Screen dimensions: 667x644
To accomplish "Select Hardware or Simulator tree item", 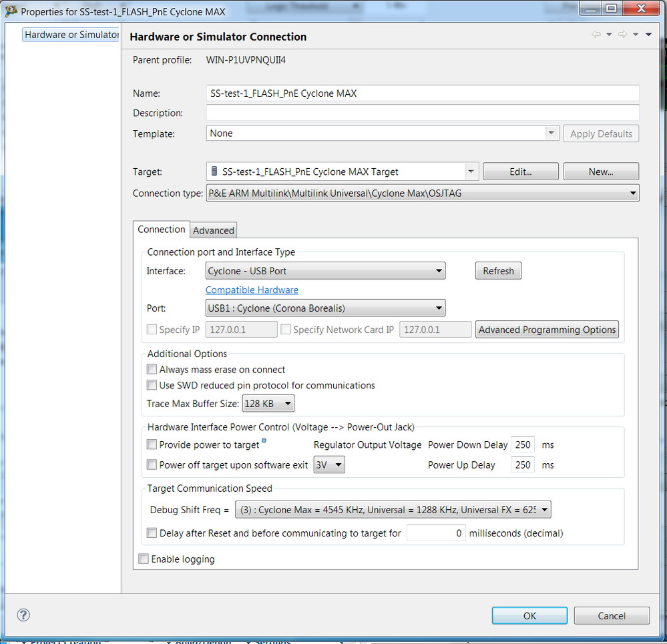I will pyautogui.click(x=71, y=35).
